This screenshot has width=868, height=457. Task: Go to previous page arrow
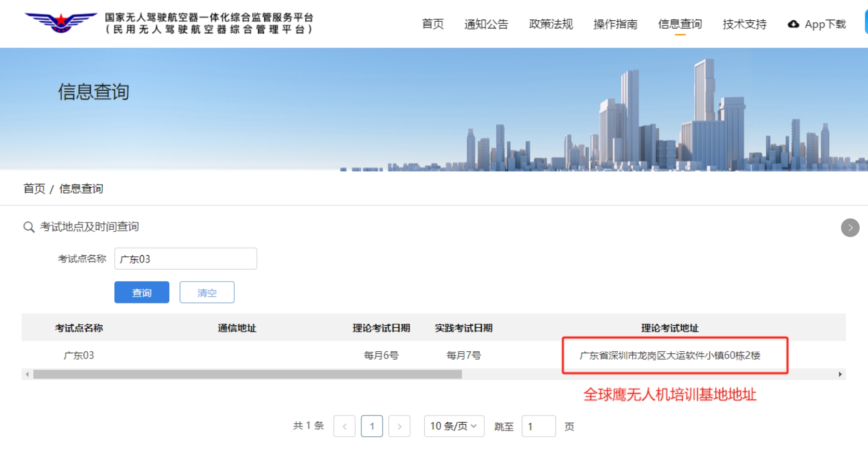[344, 426]
